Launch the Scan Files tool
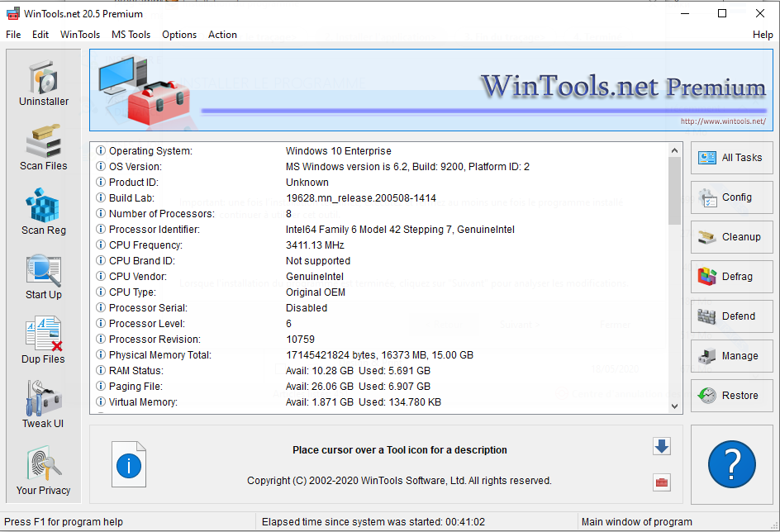This screenshot has height=532, width=780. tap(44, 147)
